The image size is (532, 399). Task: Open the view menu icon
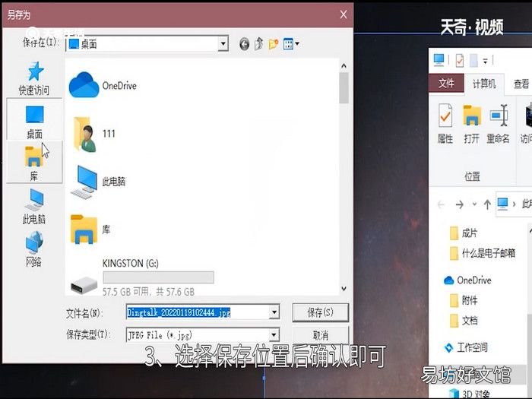point(291,44)
